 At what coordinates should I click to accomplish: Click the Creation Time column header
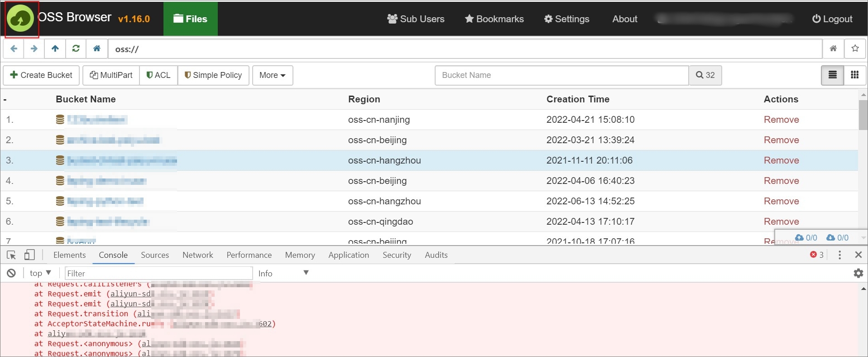coord(578,99)
